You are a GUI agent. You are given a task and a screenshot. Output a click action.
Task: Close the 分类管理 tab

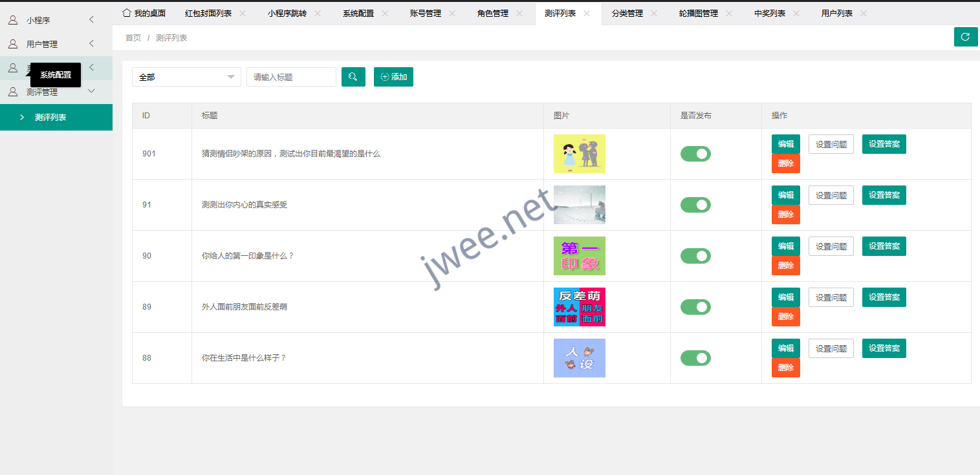(654, 13)
